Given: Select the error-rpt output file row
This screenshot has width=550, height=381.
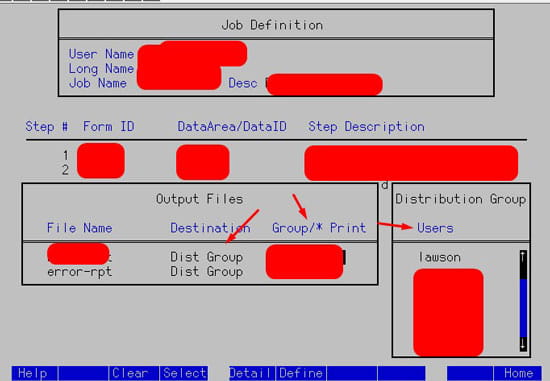Looking at the screenshot, I should tap(200, 272).
